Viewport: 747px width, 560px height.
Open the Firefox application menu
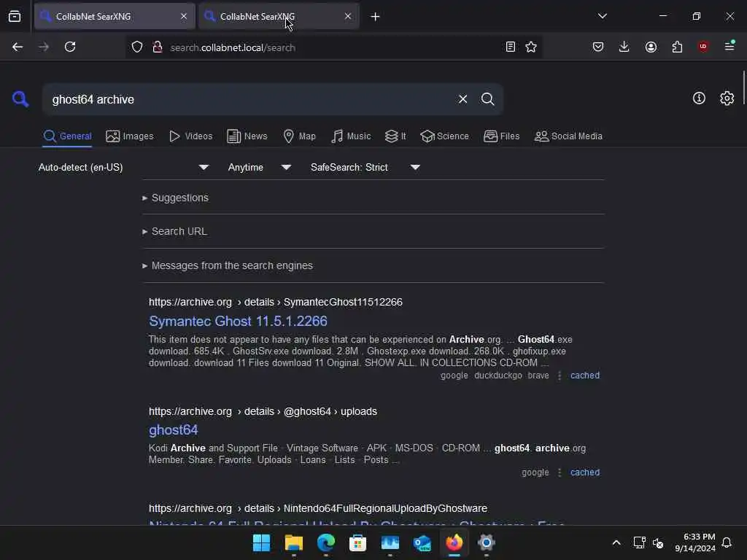pyautogui.click(x=729, y=46)
